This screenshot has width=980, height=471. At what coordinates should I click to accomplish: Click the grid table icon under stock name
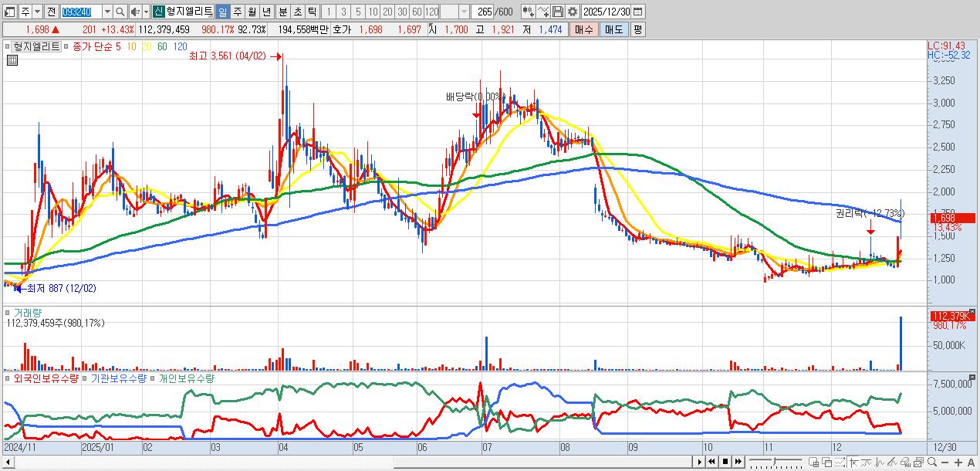(12, 59)
